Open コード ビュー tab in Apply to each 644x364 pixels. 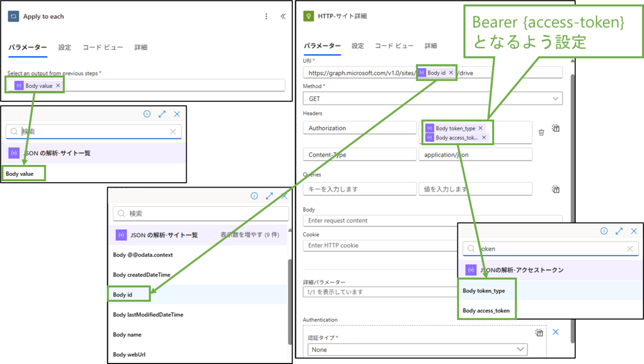click(103, 47)
